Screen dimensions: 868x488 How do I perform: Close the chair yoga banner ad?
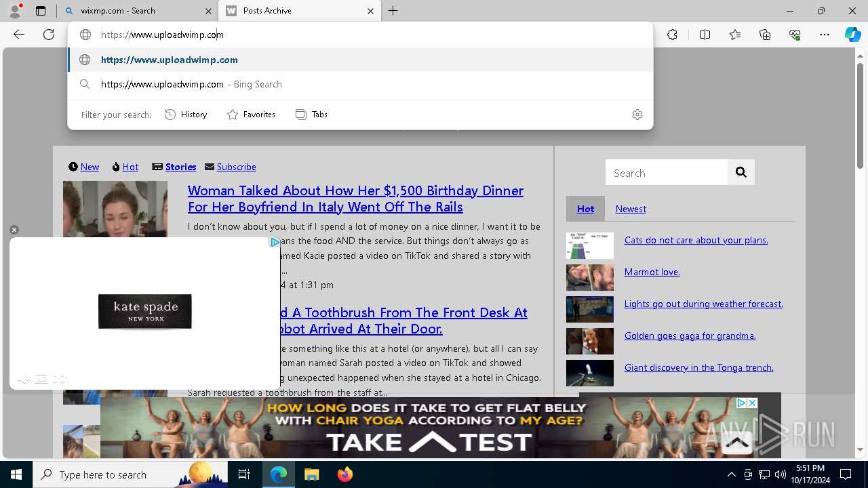click(751, 403)
